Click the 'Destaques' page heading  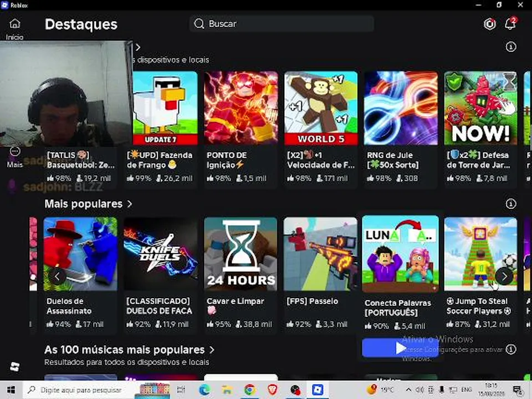[x=81, y=24]
